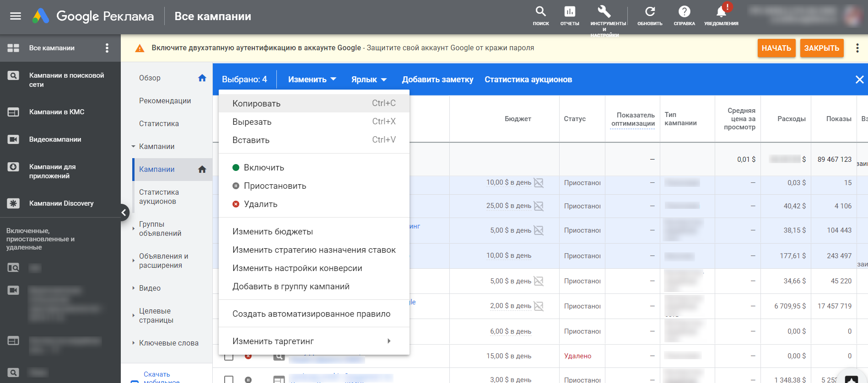Open Кампании в КМС in left sidebar
The width and height of the screenshot is (868, 383).
(56, 112)
